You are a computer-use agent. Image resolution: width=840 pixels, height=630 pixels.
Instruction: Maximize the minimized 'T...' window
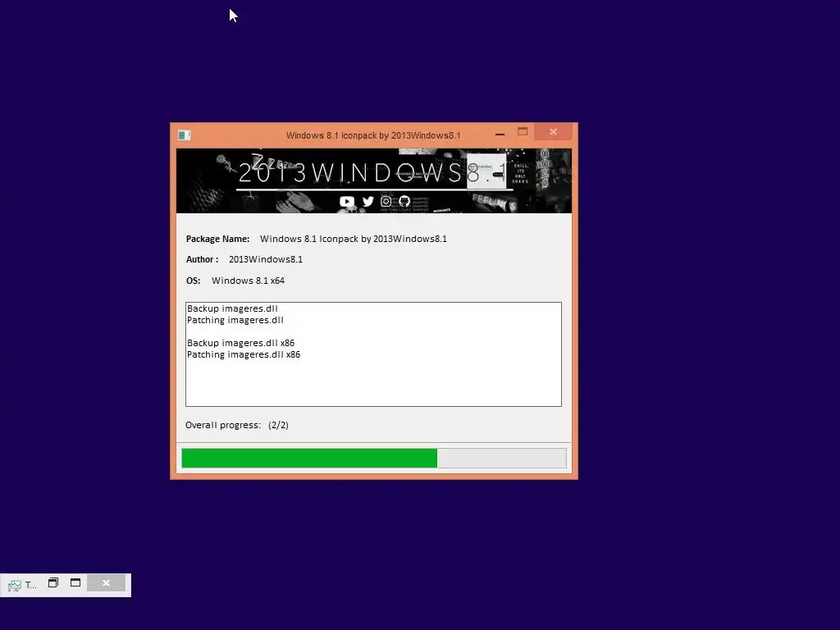tap(75, 583)
